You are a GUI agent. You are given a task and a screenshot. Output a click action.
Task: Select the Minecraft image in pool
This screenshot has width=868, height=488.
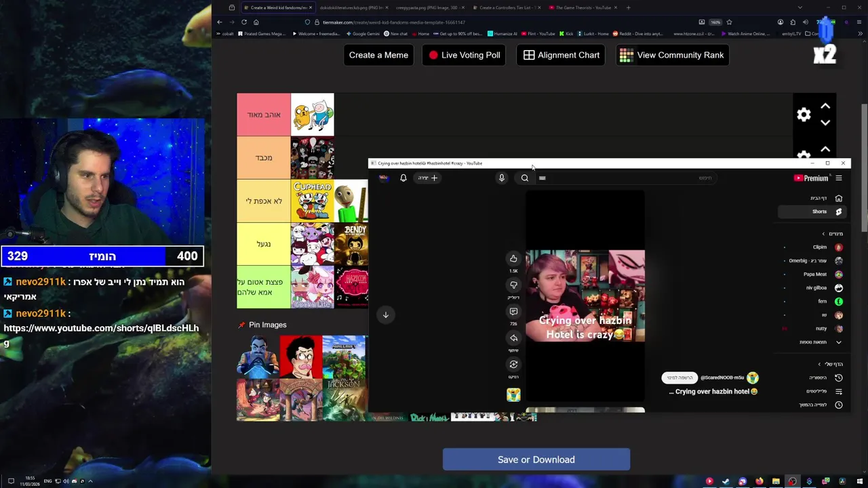[x=344, y=357]
